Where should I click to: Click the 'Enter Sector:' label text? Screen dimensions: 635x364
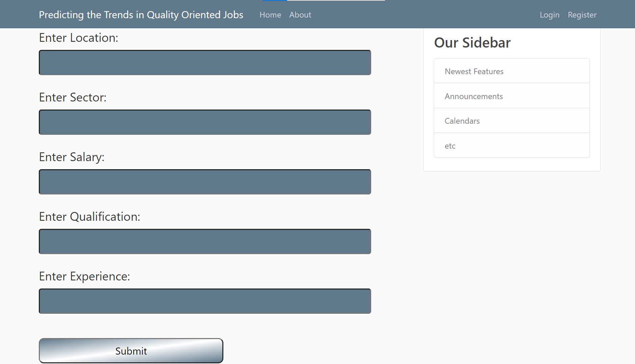pos(73,97)
